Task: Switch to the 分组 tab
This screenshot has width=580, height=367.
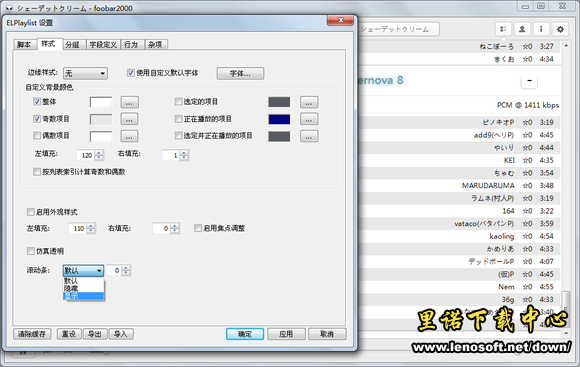Action: click(x=72, y=45)
